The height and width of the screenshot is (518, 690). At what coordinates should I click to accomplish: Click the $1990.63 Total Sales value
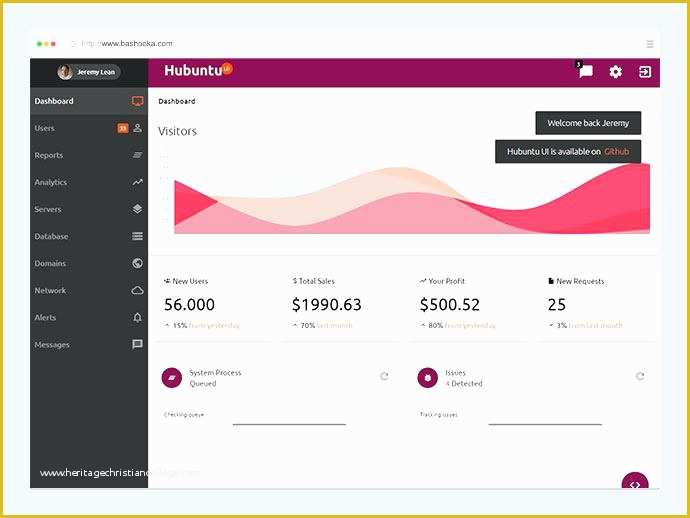[327, 305]
